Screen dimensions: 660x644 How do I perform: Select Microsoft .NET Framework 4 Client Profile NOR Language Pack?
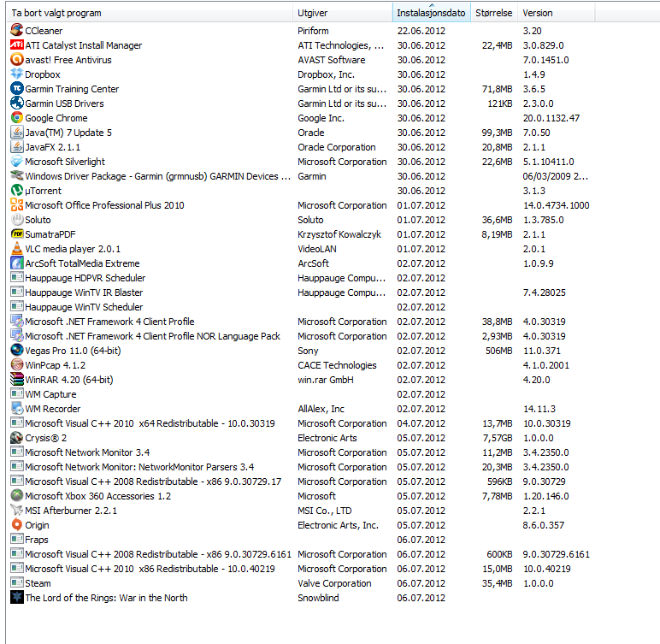click(152, 336)
